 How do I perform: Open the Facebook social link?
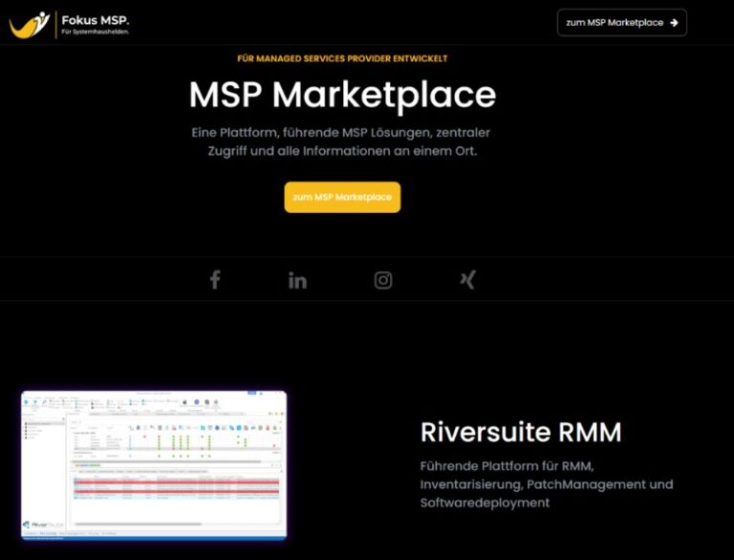coord(215,280)
